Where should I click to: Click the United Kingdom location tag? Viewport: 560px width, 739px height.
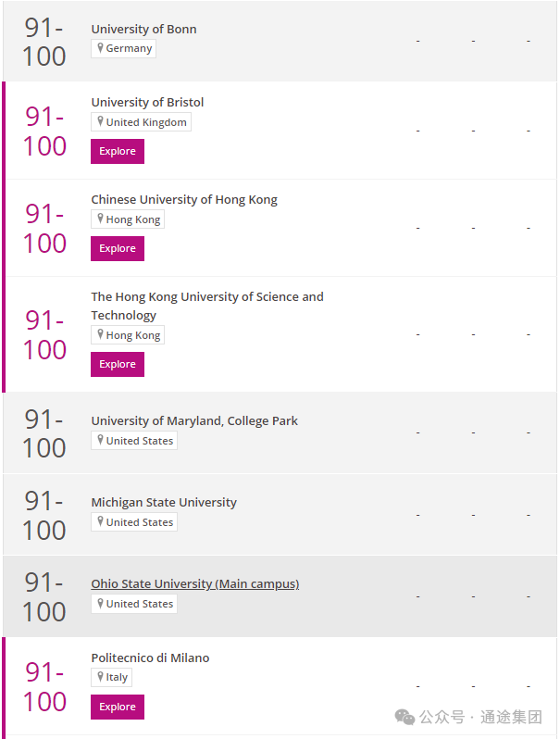(x=141, y=121)
